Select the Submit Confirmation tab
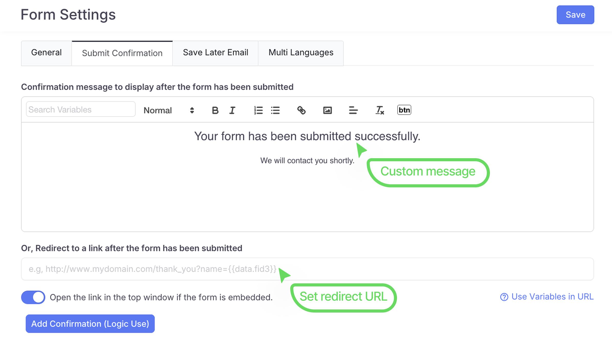This screenshot has width=612, height=364. (122, 53)
